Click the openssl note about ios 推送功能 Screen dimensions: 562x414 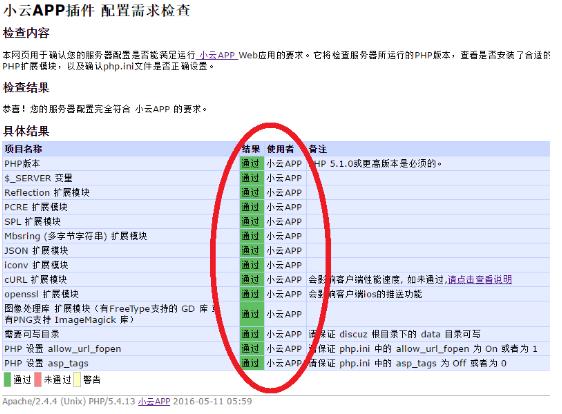(x=366, y=294)
